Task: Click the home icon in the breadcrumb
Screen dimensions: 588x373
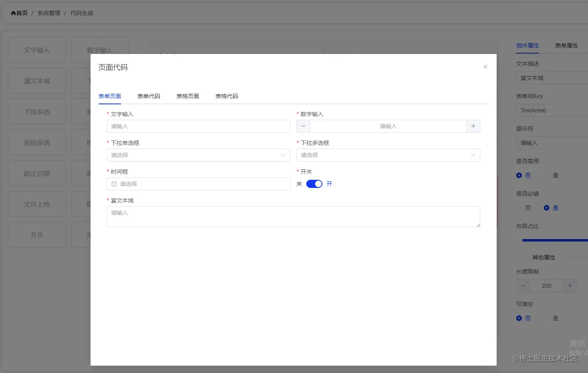Action: [12, 13]
